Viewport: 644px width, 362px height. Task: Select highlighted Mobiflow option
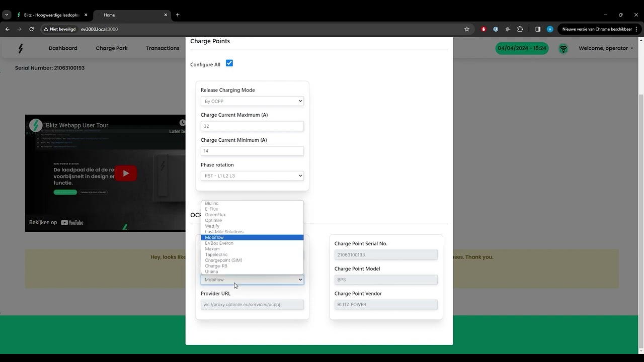pos(252,237)
